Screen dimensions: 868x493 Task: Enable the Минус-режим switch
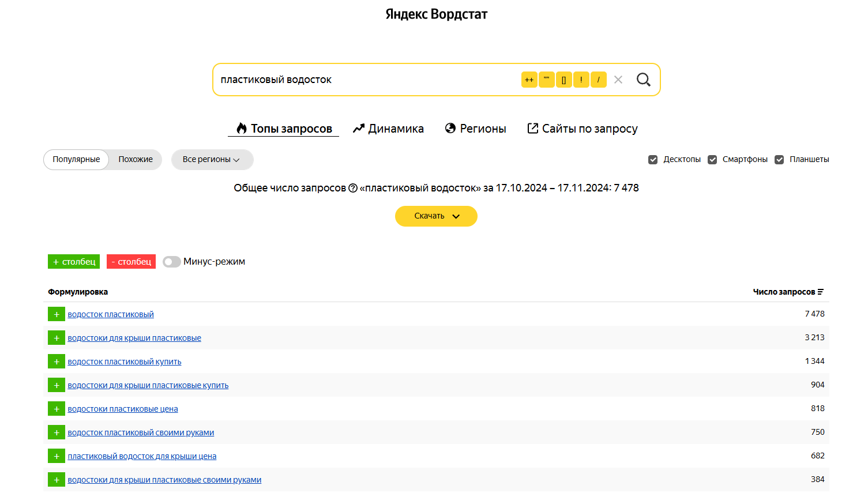(x=172, y=262)
